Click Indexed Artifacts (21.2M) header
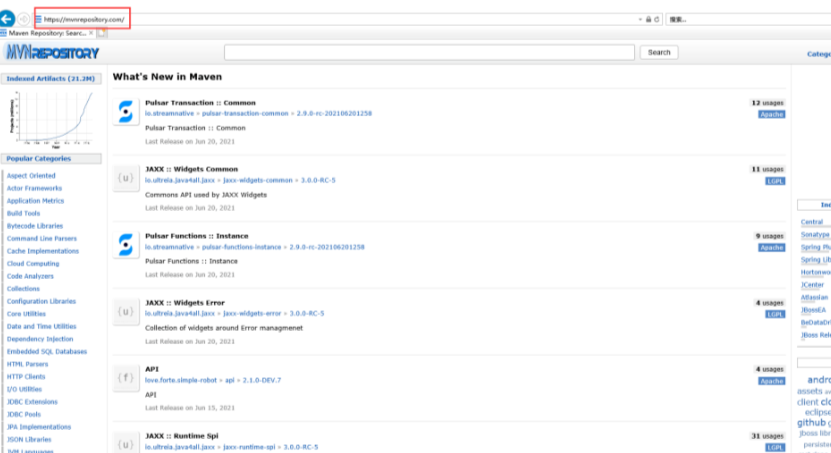The height and width of the screenshot is (453, 831). (51, 78)
